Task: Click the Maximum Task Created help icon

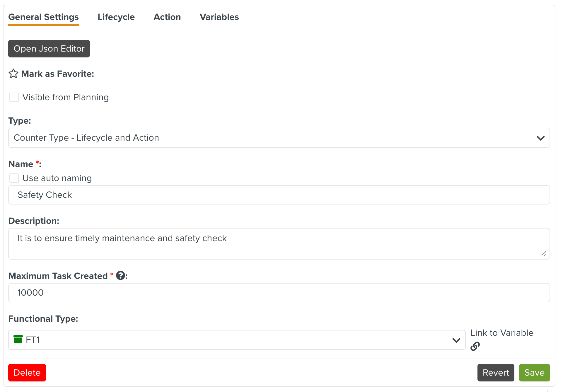Action: click(120, 276)
